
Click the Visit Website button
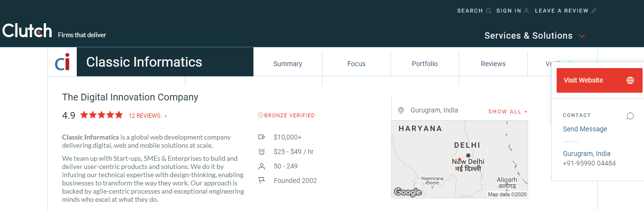[x=600, y=80]
